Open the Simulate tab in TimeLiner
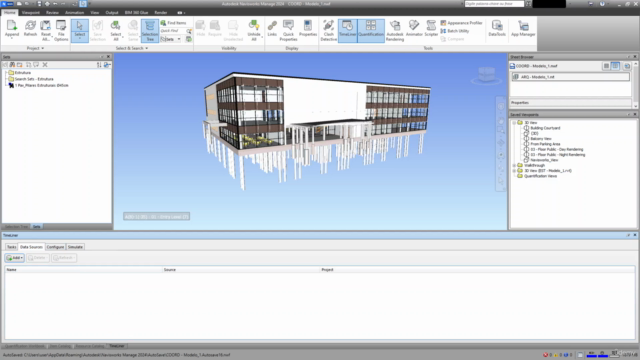This screenshot has width=640, height=360. click(75, 247)
